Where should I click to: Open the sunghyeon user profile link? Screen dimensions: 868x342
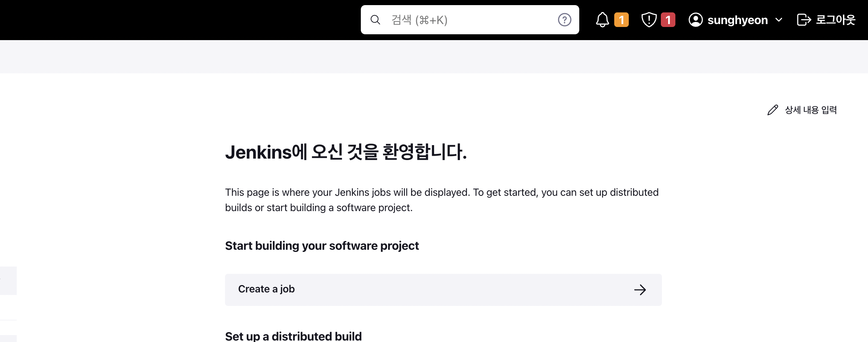tap(737, 20)
